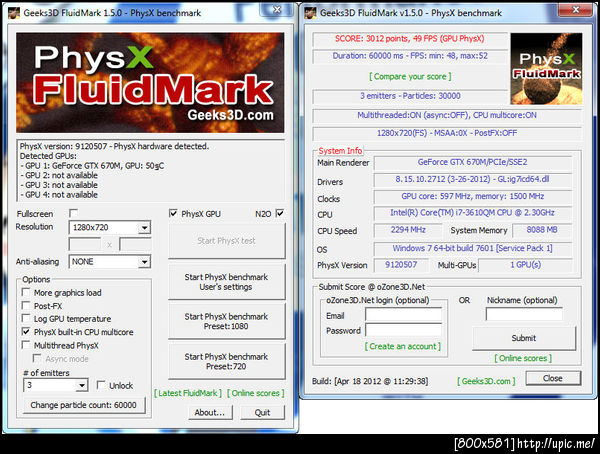The height and width of the screenshot is (454, 600).
Task: Click the Drivers value field
Action: pos(472,179)
